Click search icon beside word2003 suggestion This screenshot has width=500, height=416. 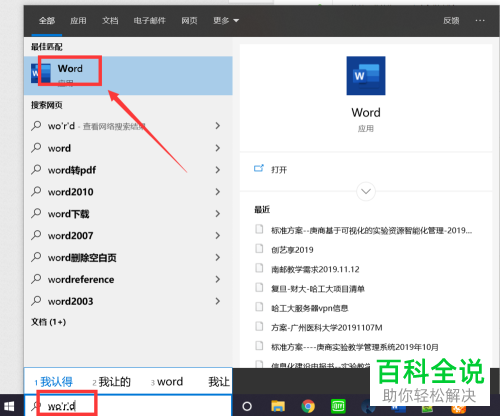pyautogui.click(x=36, y=301)
